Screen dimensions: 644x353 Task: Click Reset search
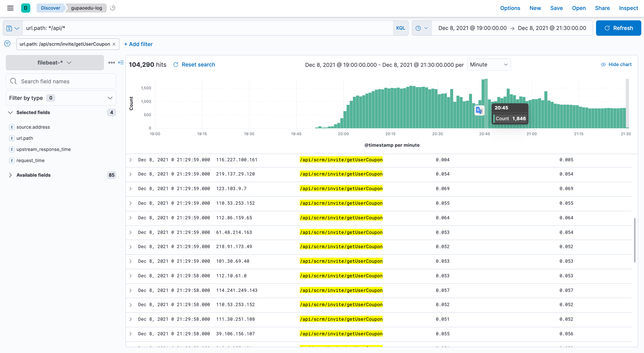194,65
